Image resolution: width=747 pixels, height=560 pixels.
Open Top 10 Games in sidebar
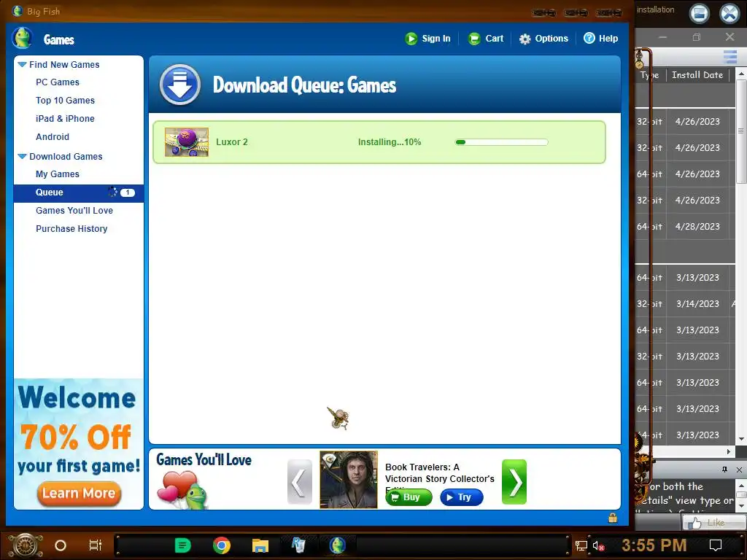tap(65, 101)
